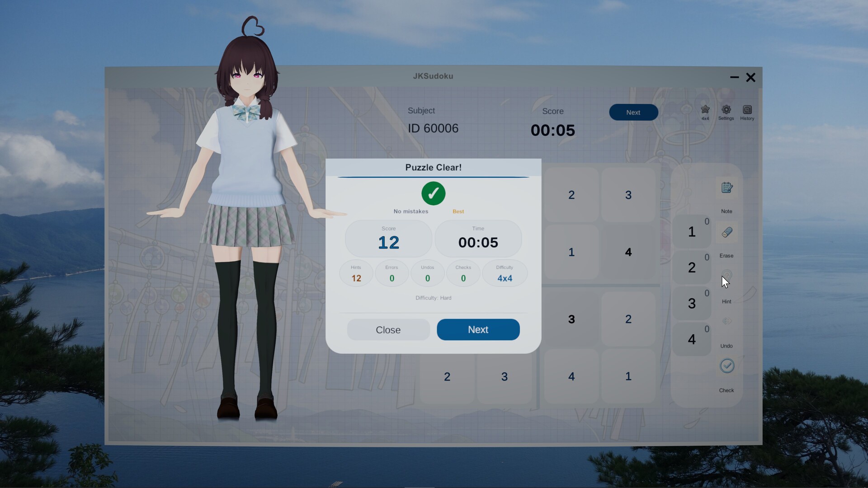This screenshot has width=868, height=488.
Task: Click the Check circle icon
Action: tap(726, 366)
